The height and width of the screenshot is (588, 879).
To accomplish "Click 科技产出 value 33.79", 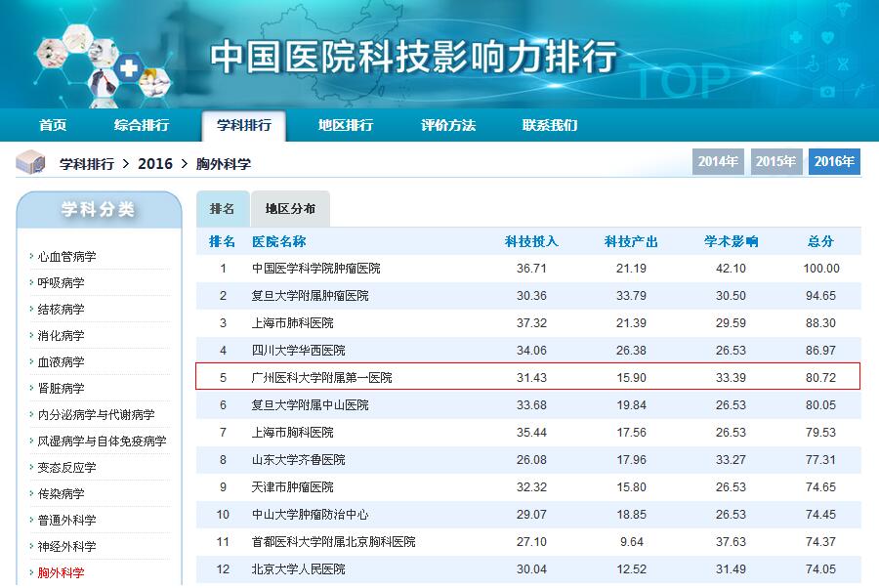I will click(x=631, y=296).
